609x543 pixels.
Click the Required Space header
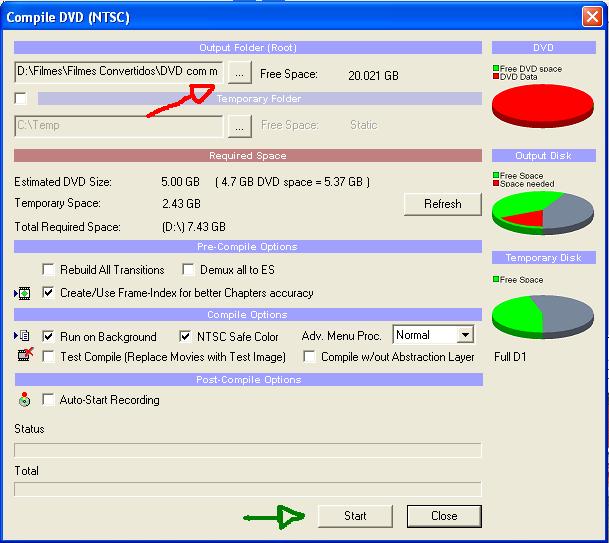(248, 156)
